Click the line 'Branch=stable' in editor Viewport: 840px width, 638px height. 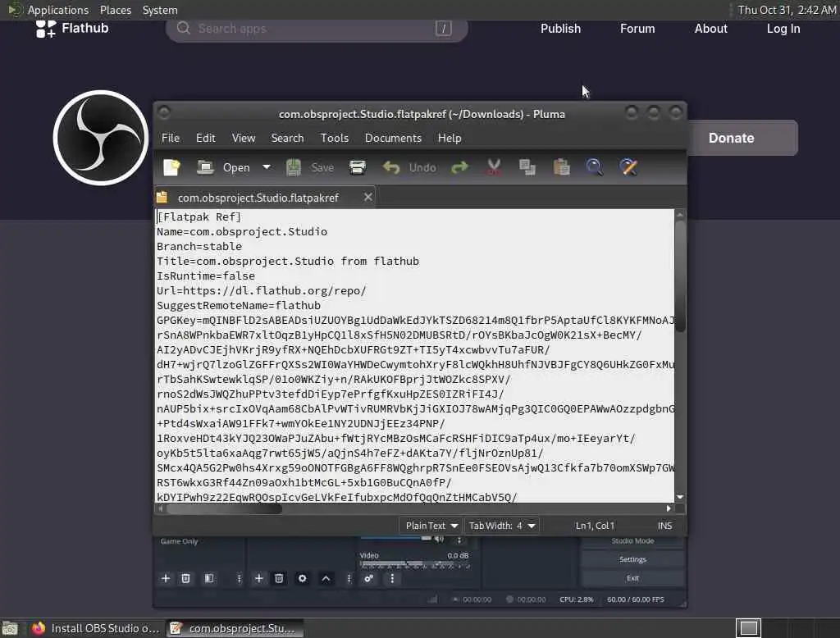tap(199, 246)
